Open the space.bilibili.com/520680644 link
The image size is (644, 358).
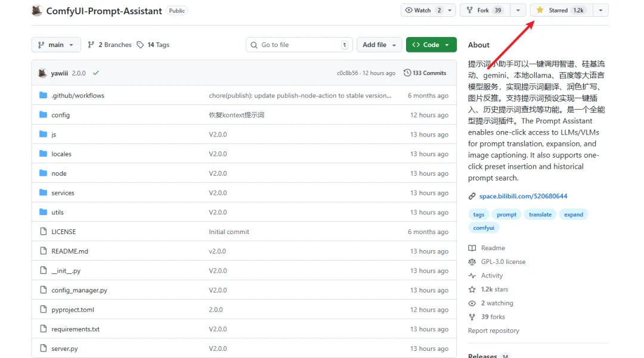click(x=524, y=196)
